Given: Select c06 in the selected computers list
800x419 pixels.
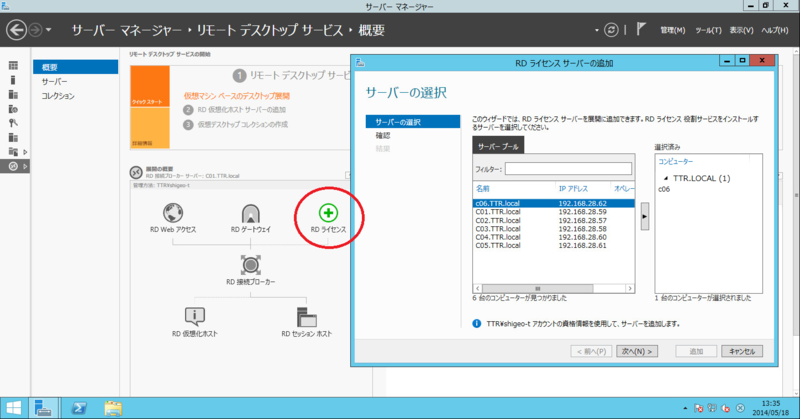Looking at the screenshot, I should coord(664,189).
